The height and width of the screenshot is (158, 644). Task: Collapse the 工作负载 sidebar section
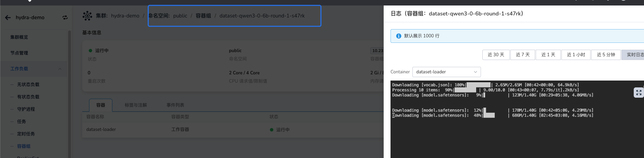click(x=60, y=69)
